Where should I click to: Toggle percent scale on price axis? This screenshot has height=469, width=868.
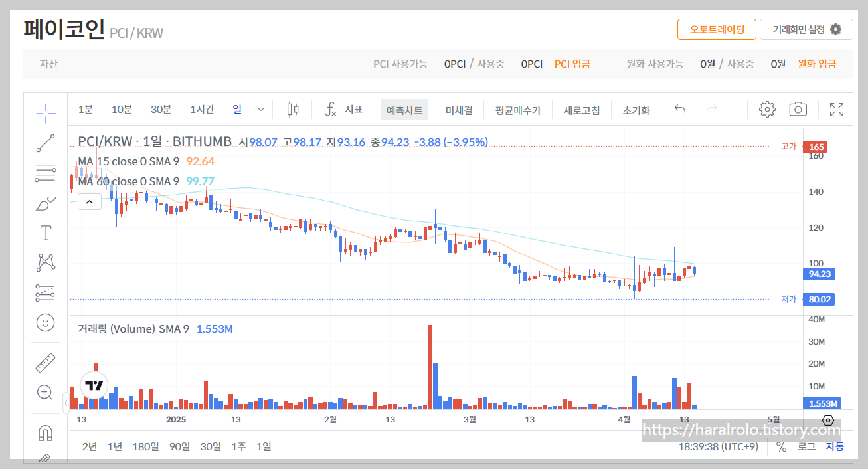(781, 447)
